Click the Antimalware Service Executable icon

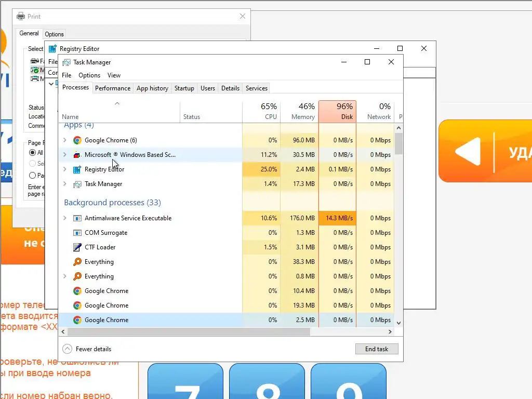[x=77, y=218]
